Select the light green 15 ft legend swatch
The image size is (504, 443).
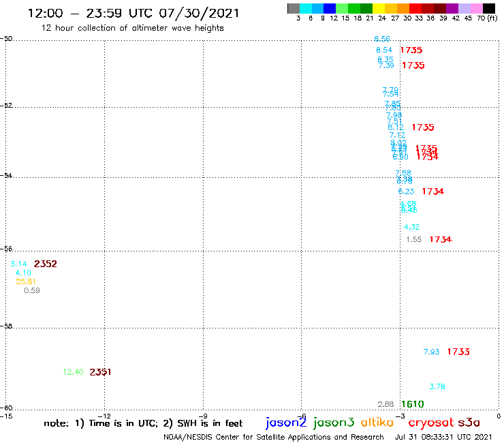click(342, 8)
